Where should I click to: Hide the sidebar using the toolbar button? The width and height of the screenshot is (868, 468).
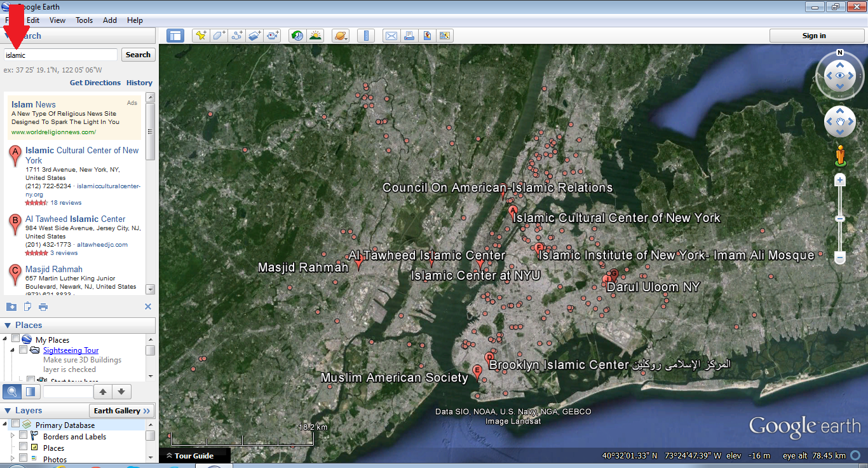(x=175, y=36)
